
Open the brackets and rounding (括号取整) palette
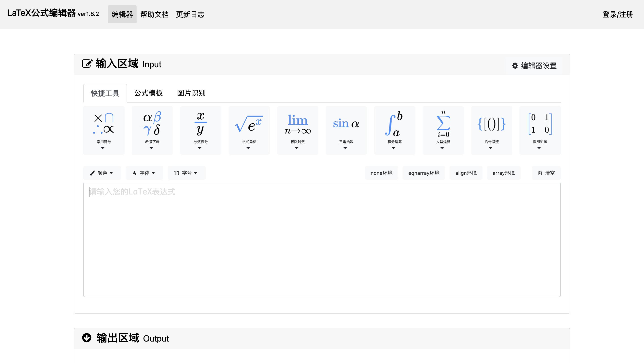491,130
